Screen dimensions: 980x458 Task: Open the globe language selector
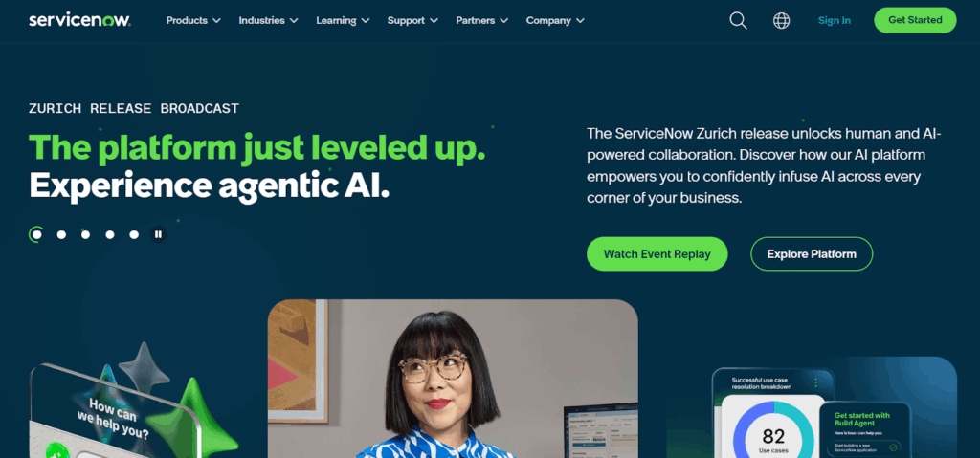[x=781, y=21]
